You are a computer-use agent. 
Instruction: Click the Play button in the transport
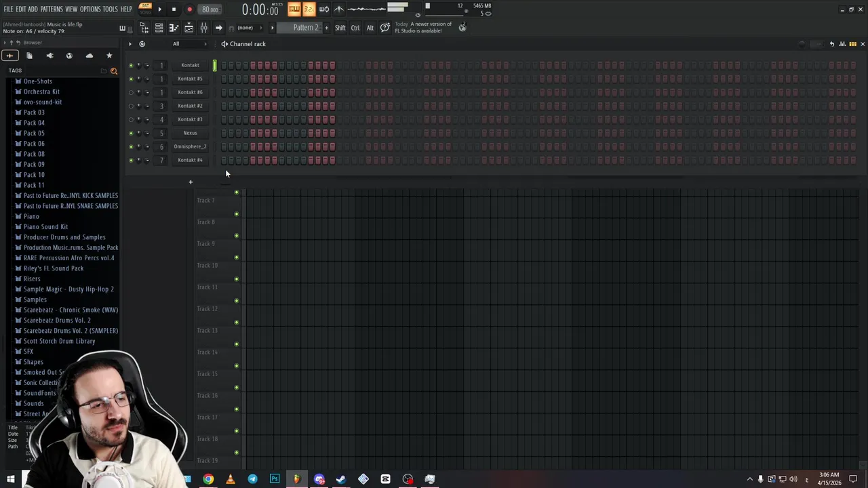point(159,9)
